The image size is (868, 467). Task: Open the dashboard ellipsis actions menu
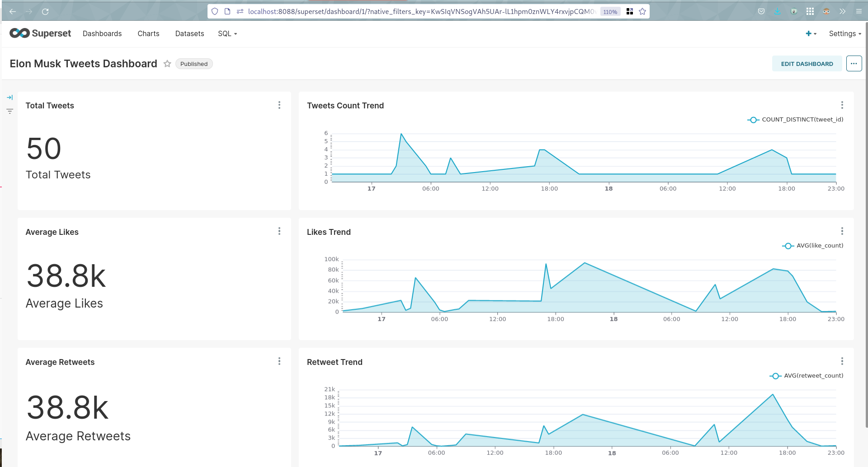tap(854, 64)
